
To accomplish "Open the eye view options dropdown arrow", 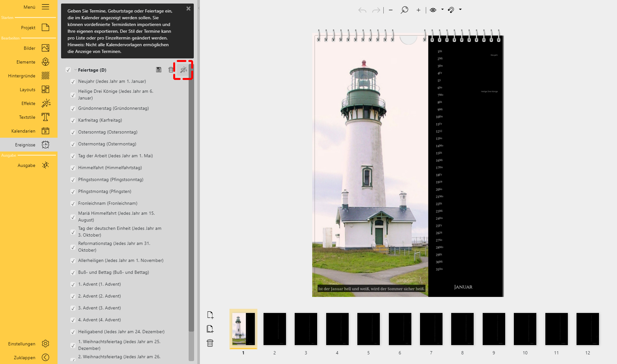I will [443, 10].
